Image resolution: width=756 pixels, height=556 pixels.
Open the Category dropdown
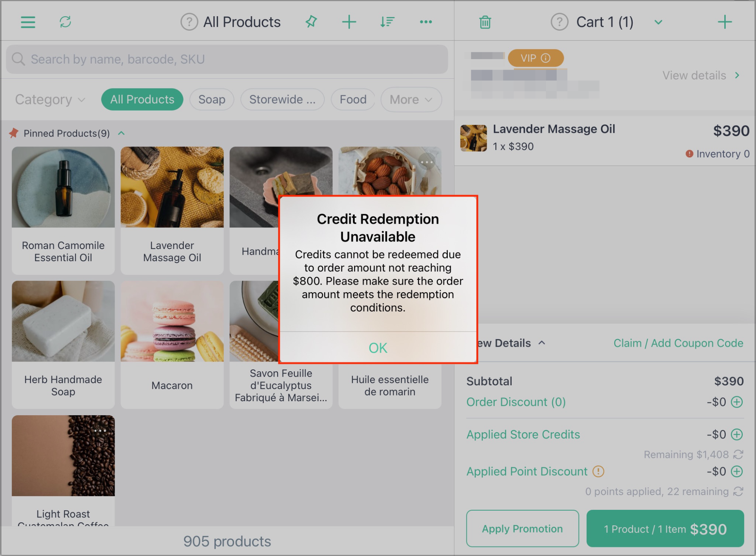(50, 100)
